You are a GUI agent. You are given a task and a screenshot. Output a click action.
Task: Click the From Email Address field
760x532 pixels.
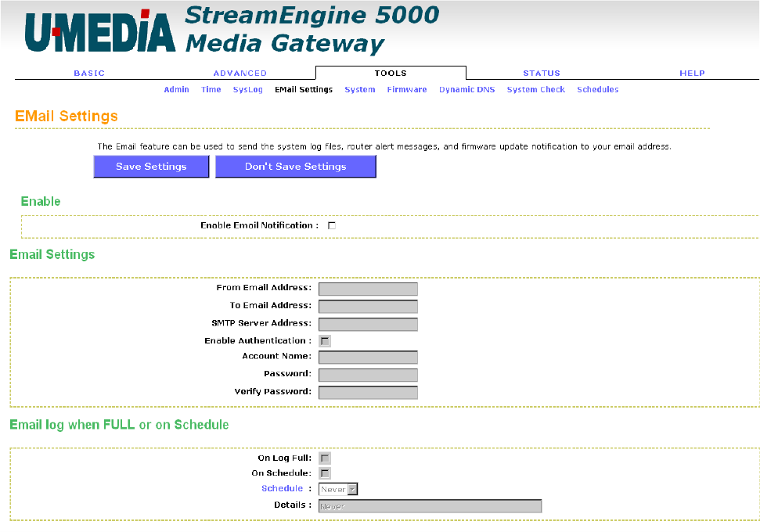click(368, 289)
